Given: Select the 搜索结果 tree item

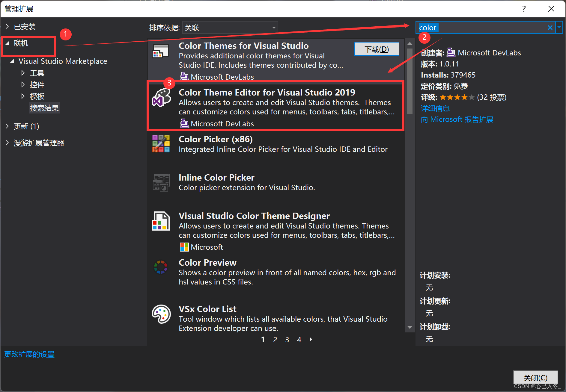Looking at the screenshot, I should (44, 108).
